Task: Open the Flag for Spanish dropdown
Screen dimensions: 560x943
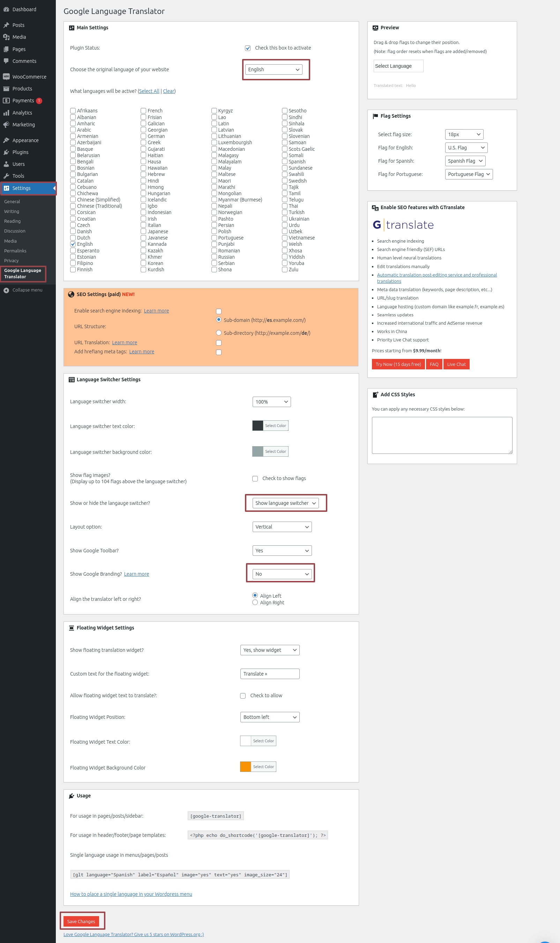Action: pos(465,161)
